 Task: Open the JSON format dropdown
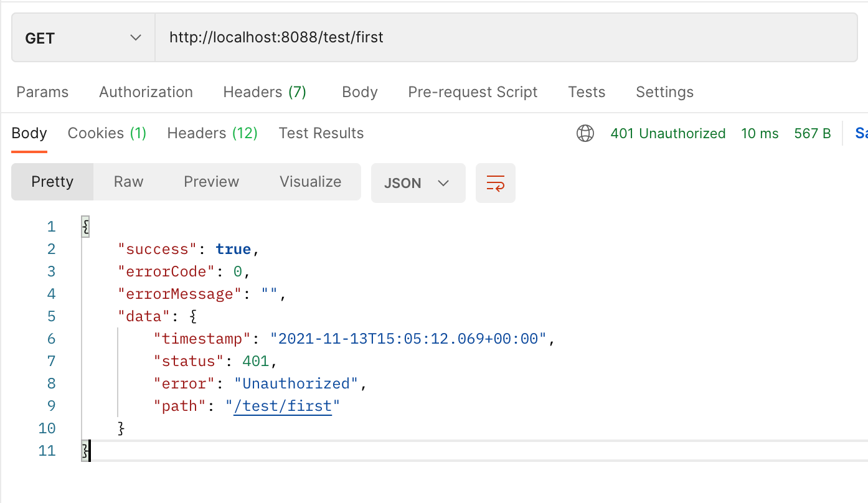coord(418,183)
